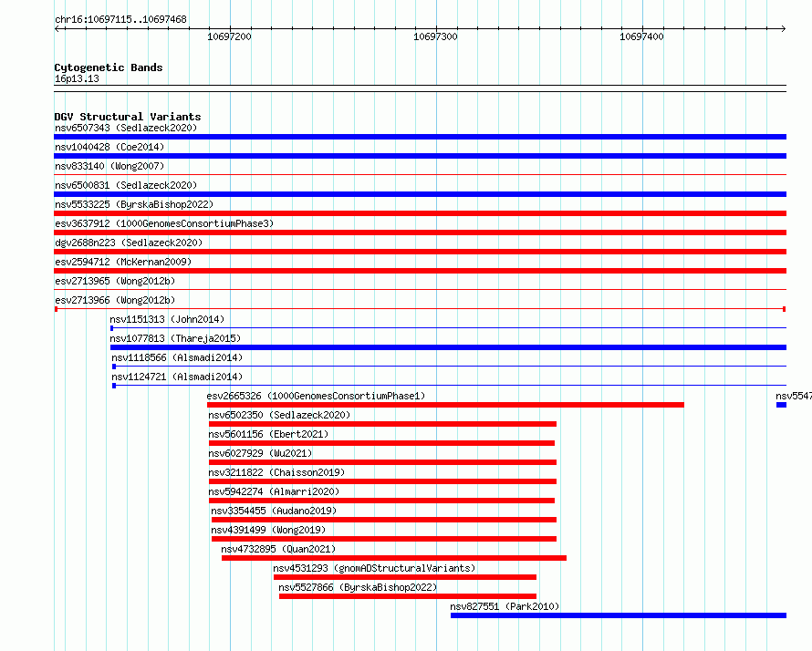
Task: Open the nsv3211822 (Chaisson2019) label
Action: click(x=276, y=472)
